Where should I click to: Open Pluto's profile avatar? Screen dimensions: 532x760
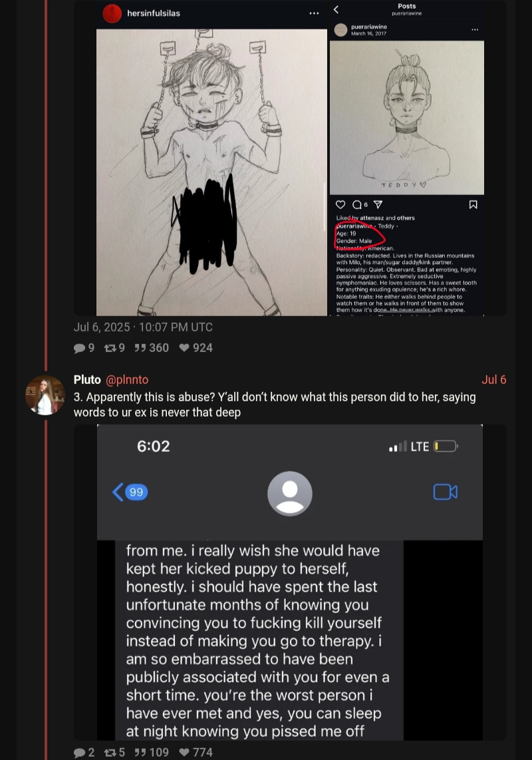(45, 395)
